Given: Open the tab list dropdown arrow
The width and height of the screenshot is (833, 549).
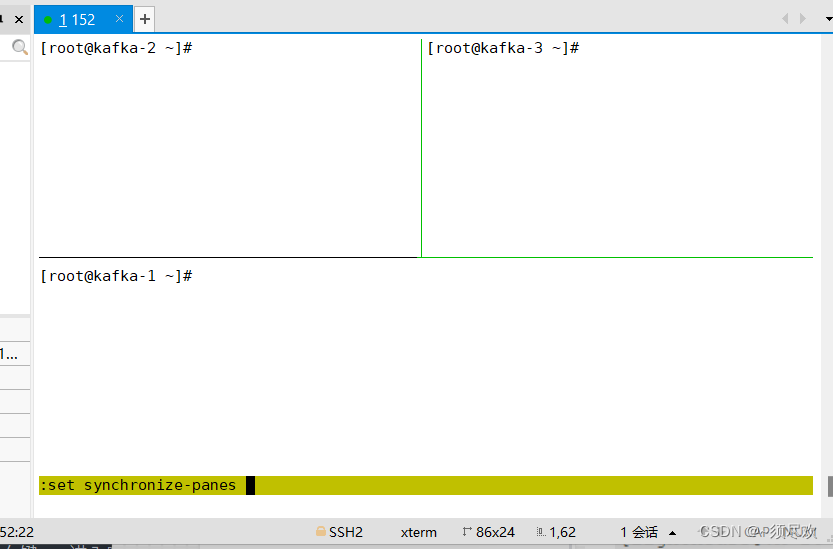Looking at the screenshot, I should 828,19.
